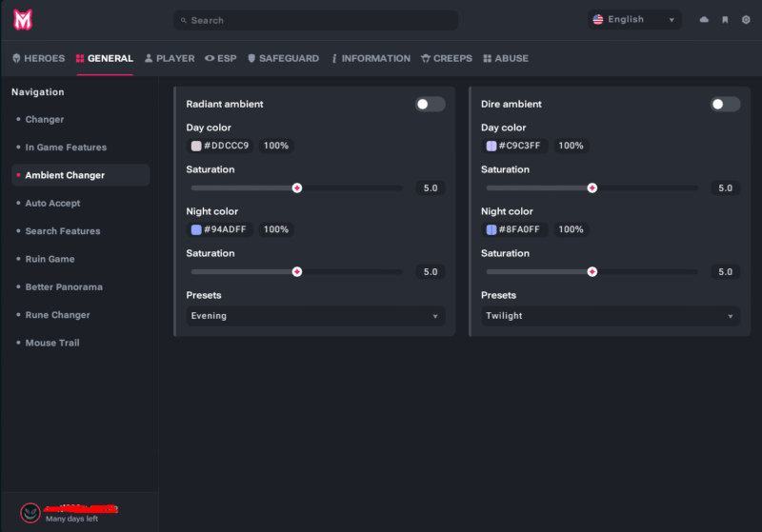This screenshot has width=762, height=532.
Task: Open the ESP tab
Action: coord(221,58)
